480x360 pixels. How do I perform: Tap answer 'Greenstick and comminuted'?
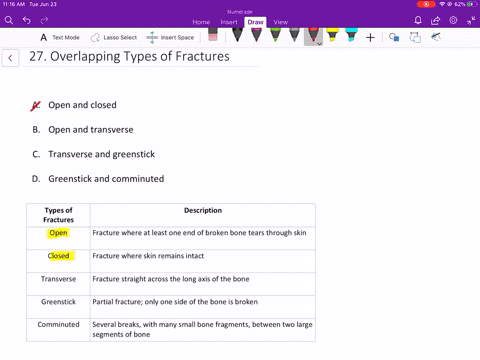point(106,179)
